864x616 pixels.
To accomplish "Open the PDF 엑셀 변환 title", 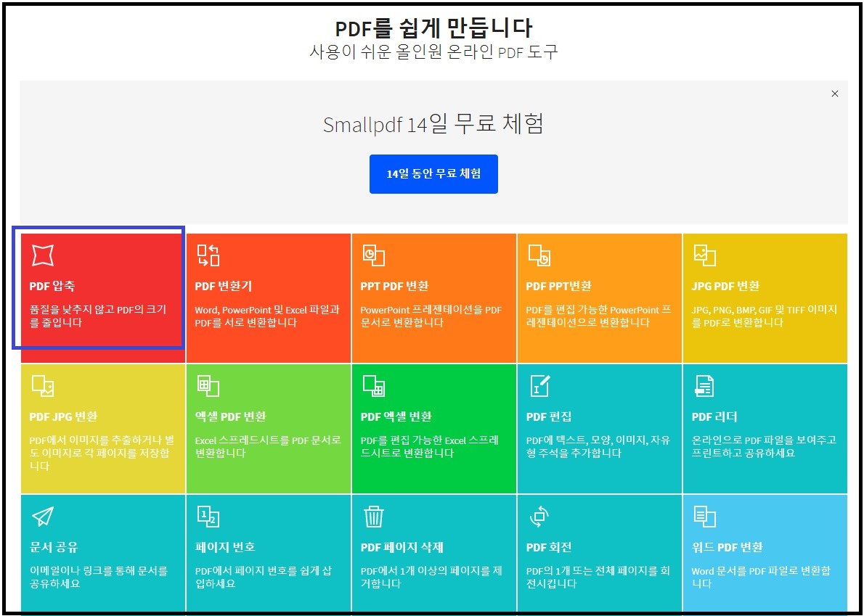I will coord(396,416).
